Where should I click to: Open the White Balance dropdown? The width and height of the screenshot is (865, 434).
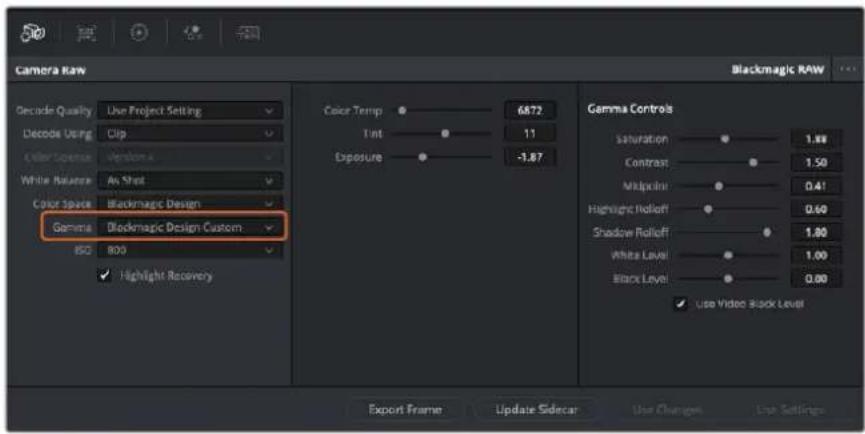[x=190, y=180]
